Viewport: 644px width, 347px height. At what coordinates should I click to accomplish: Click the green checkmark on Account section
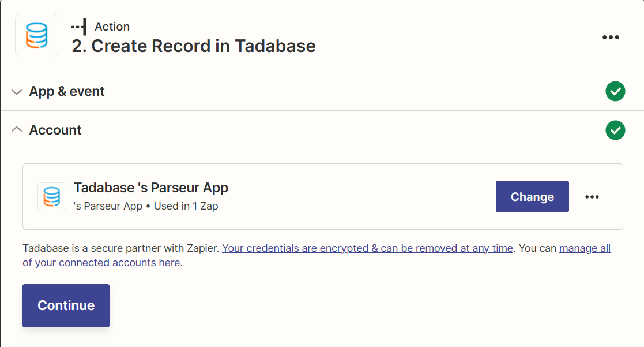tap(615, 130)
